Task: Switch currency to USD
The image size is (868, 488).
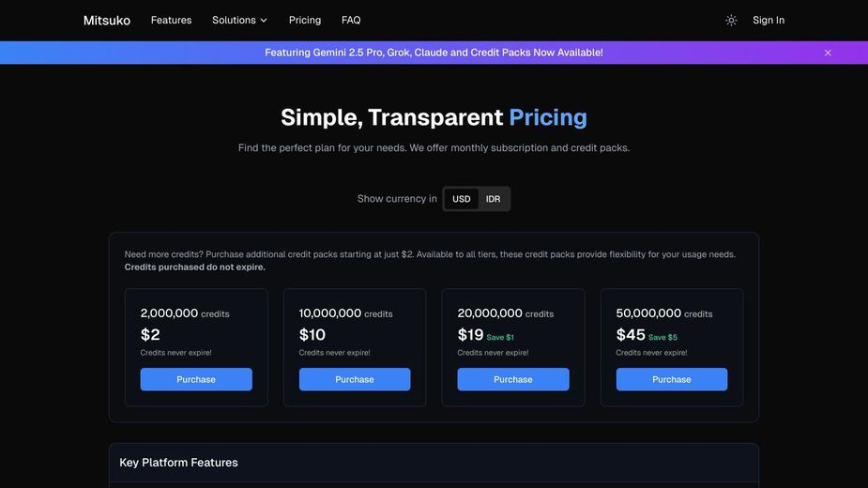Action: tap(461, 199)
